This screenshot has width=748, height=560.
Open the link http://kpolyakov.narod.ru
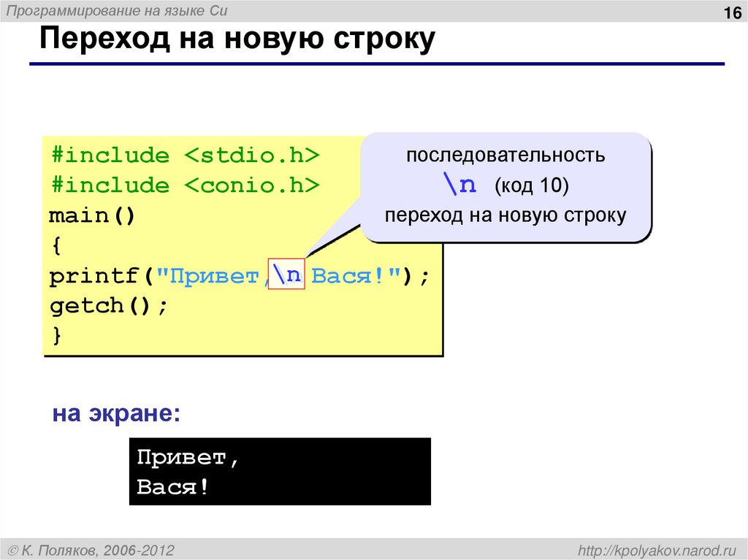(657, 551)
